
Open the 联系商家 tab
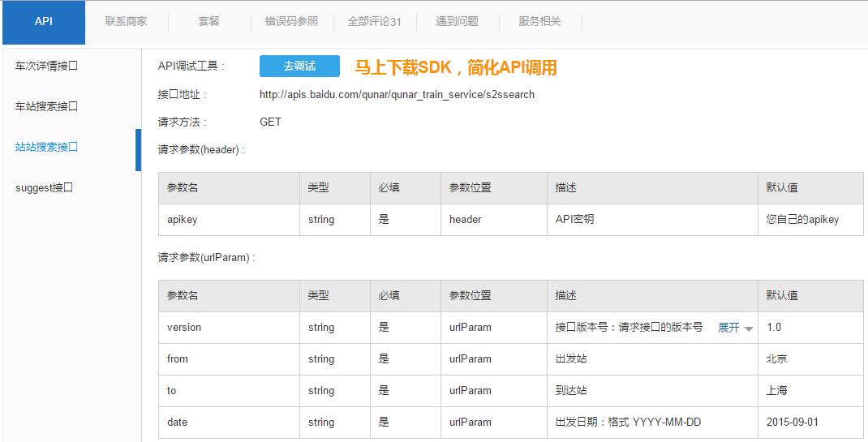point(126,22)
